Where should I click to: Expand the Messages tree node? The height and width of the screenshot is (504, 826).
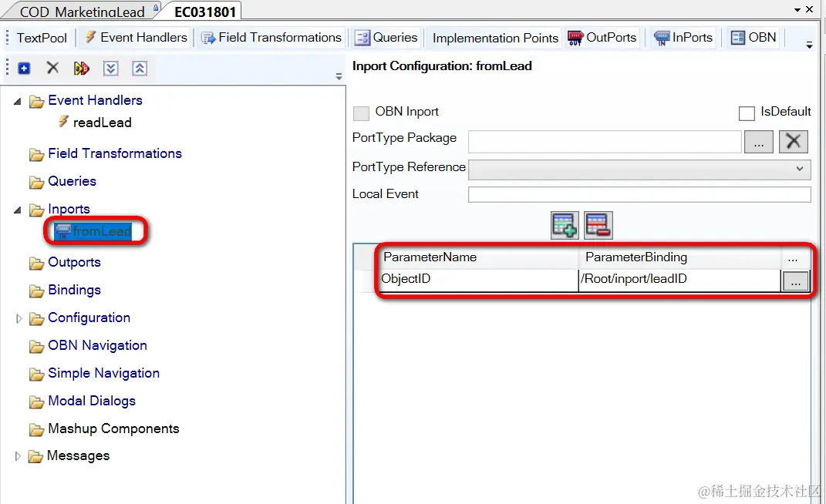click(x=18, y=456)
